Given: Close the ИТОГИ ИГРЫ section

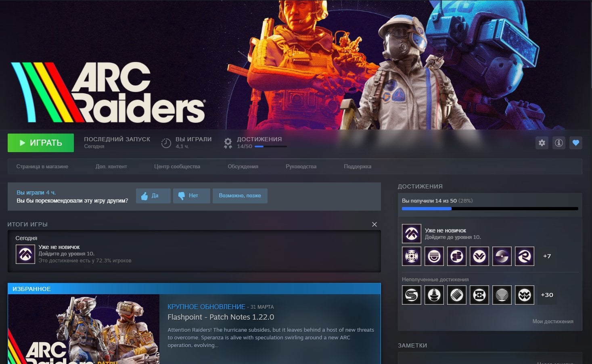Looking at the screenshot, I should [374, 224].
